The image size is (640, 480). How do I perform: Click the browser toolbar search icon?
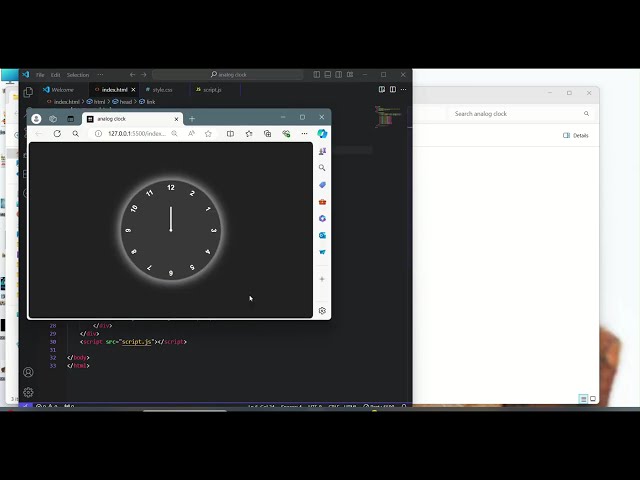coord(76,133)
